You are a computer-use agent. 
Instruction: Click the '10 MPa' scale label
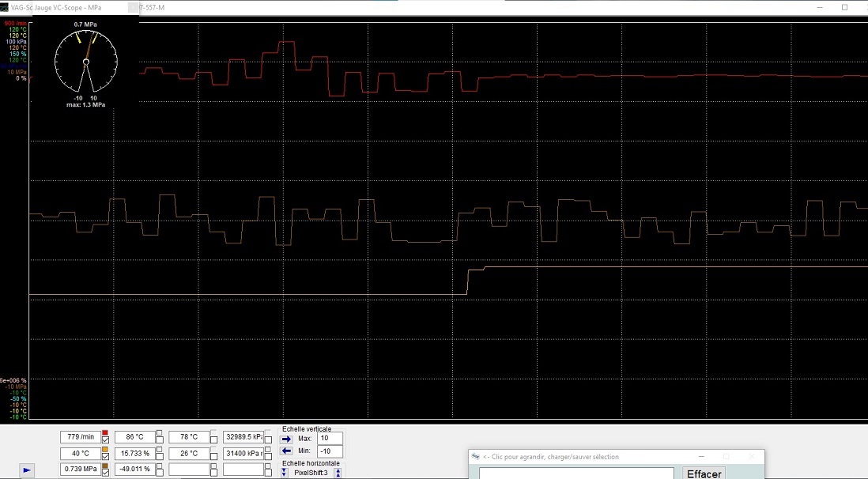(17, 72)
